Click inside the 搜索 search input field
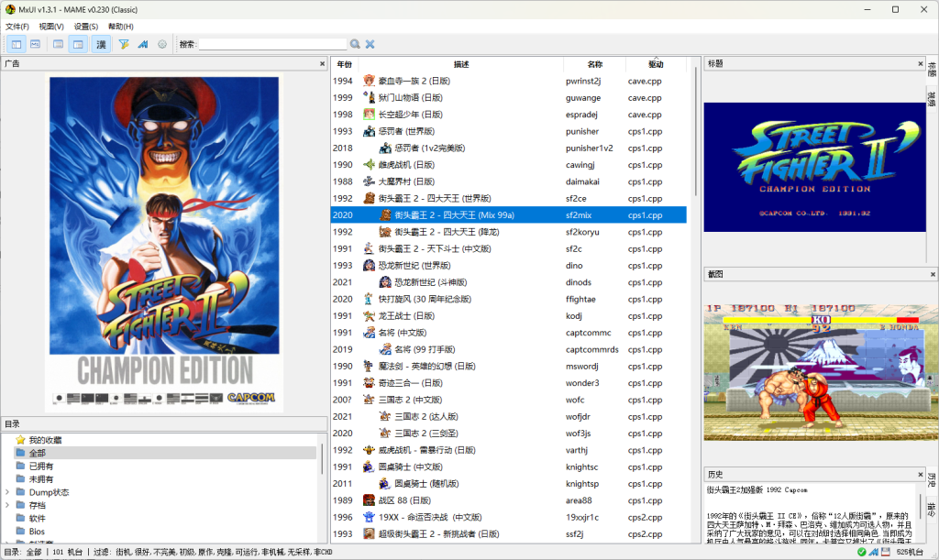The width and height of the screenshot is (939, 560). pyautogui.click(x=272, y=44)
